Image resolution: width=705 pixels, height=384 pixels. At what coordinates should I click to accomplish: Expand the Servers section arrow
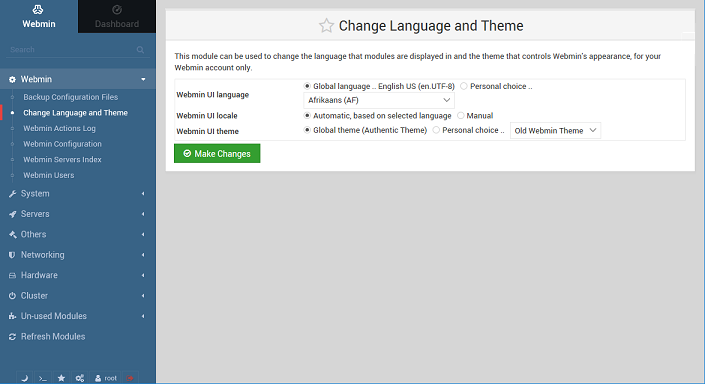click(143, 214)
